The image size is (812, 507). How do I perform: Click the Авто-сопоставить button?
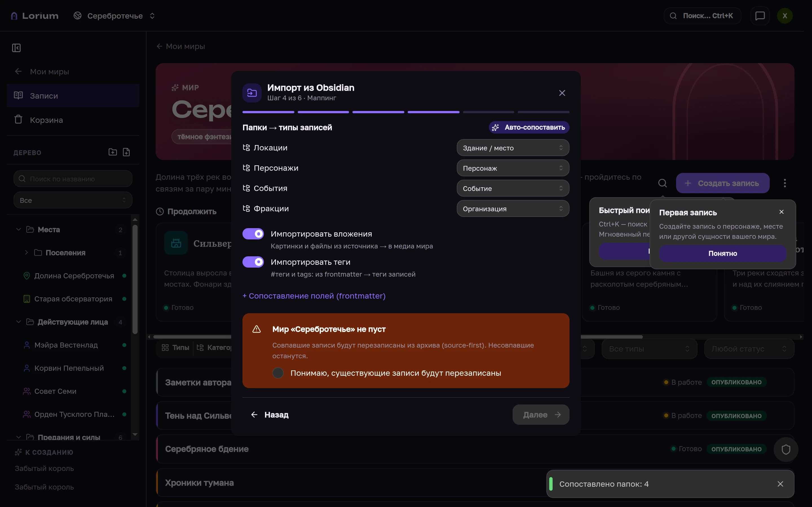529,127
